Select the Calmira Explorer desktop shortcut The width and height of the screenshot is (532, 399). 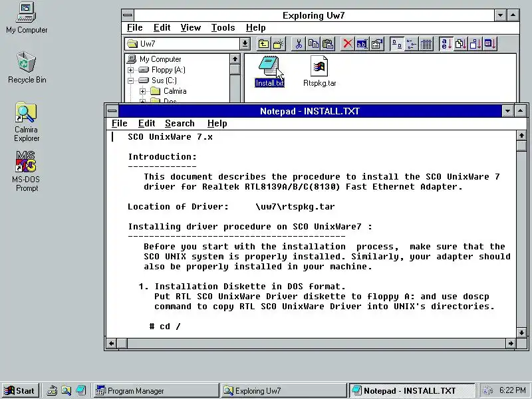[27, 122]
